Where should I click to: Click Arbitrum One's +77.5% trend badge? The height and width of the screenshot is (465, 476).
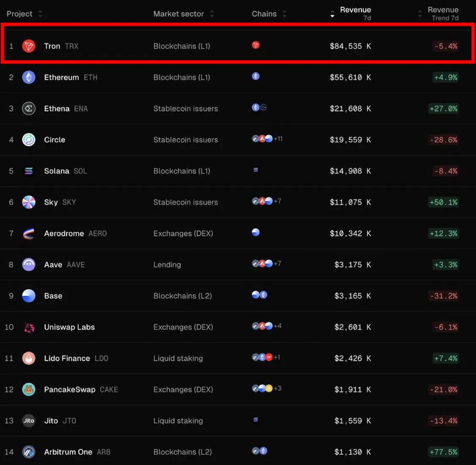point(443,452)
